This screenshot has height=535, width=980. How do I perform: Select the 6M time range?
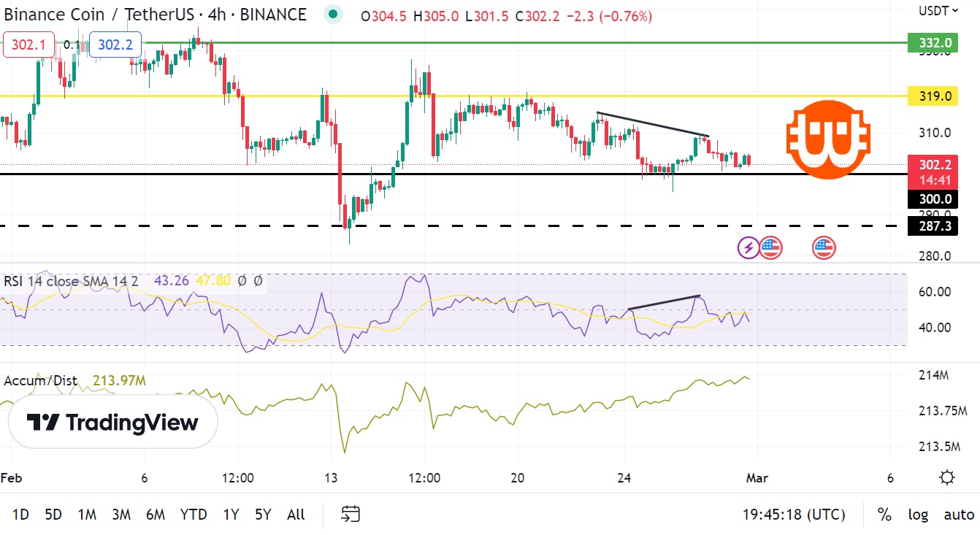click(156, 515)
